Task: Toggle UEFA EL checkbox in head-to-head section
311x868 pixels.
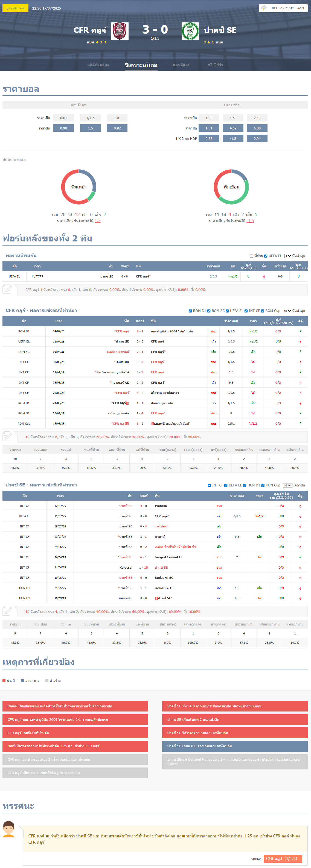Action: (x=266, y=256)
